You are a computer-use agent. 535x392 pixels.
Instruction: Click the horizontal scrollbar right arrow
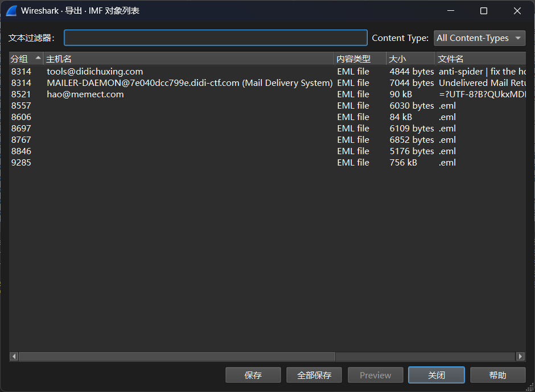click(520, 357)
